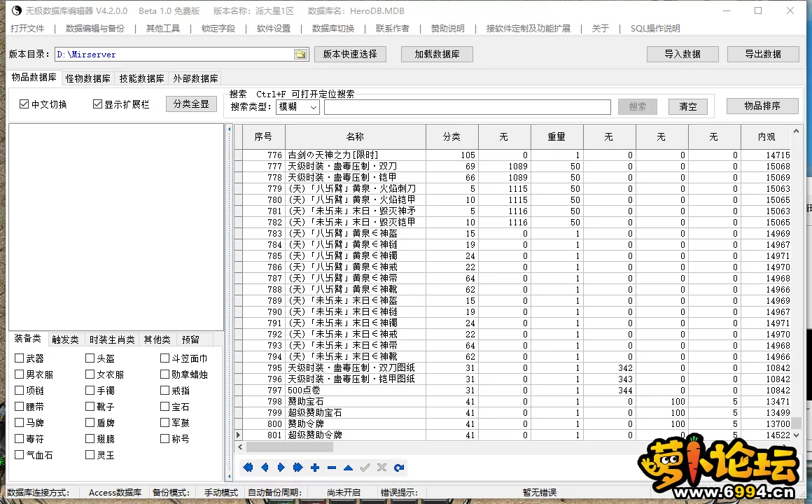Viewport: 812px width, 504px height.
Task: Collapse left panel via bottom splitter arrow
Action: pos(230,475)
